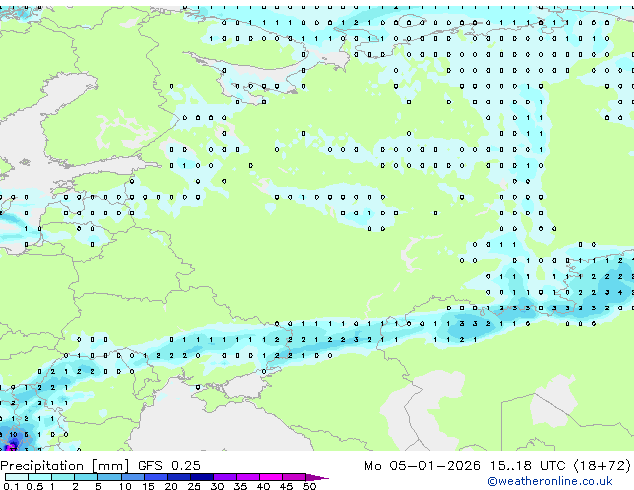Select the 10–15 mm legend swatch
634x490 pixels.
coord(133,477)
